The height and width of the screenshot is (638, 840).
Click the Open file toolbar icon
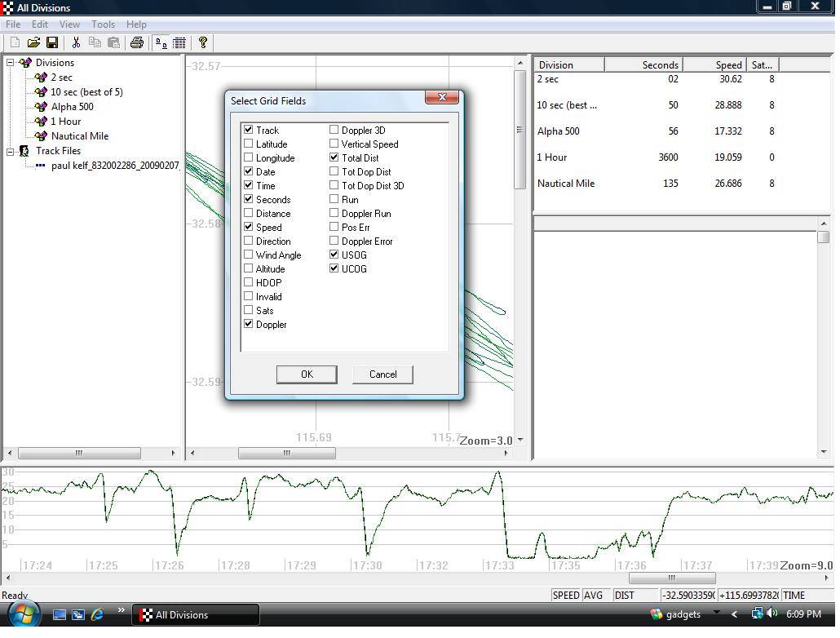pos(33,42)
